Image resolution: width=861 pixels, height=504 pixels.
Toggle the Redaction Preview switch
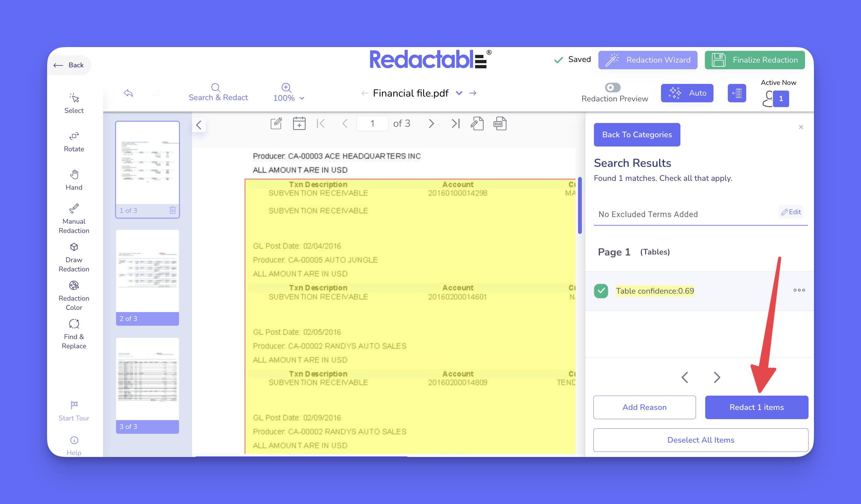tap(612, 87)
